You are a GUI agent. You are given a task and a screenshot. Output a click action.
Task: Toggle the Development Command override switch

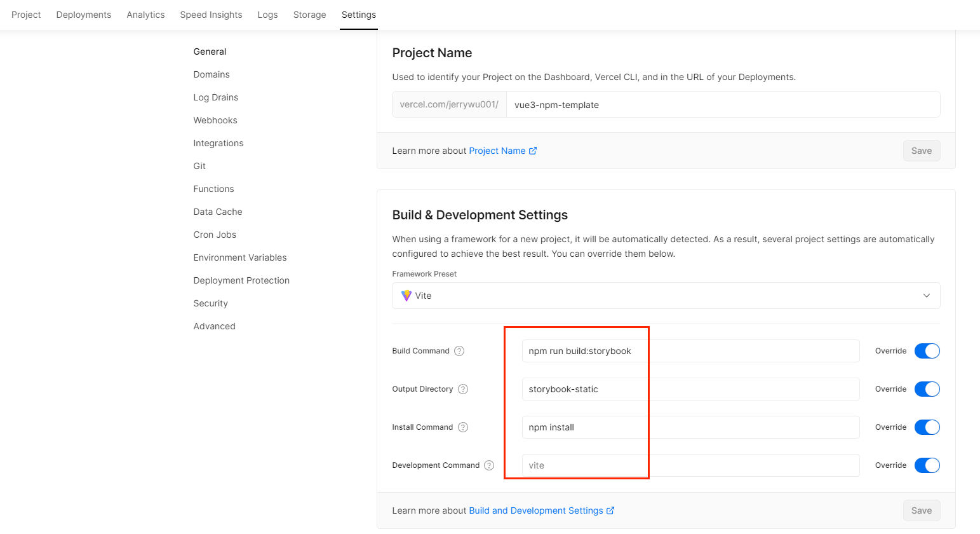(x=927, y=465)
